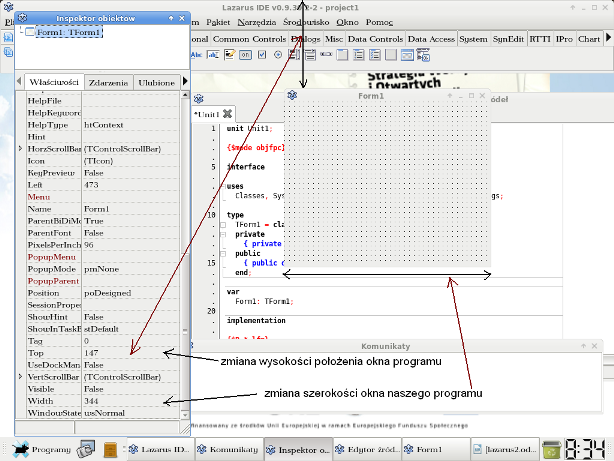Open the Narzędzia menu
The width and height of the screenshot is (614, 461).
coord(256,22)
